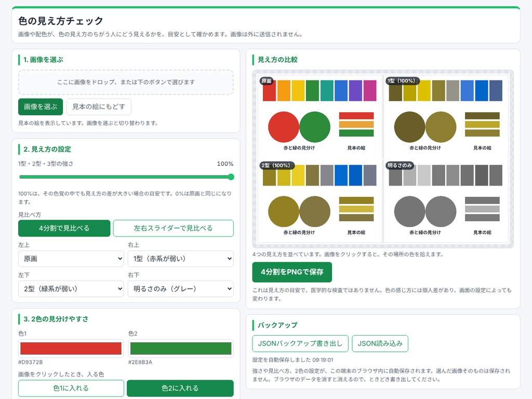Choose 色1に入れる target
The image size is (532, 399).
click(71, 388)
